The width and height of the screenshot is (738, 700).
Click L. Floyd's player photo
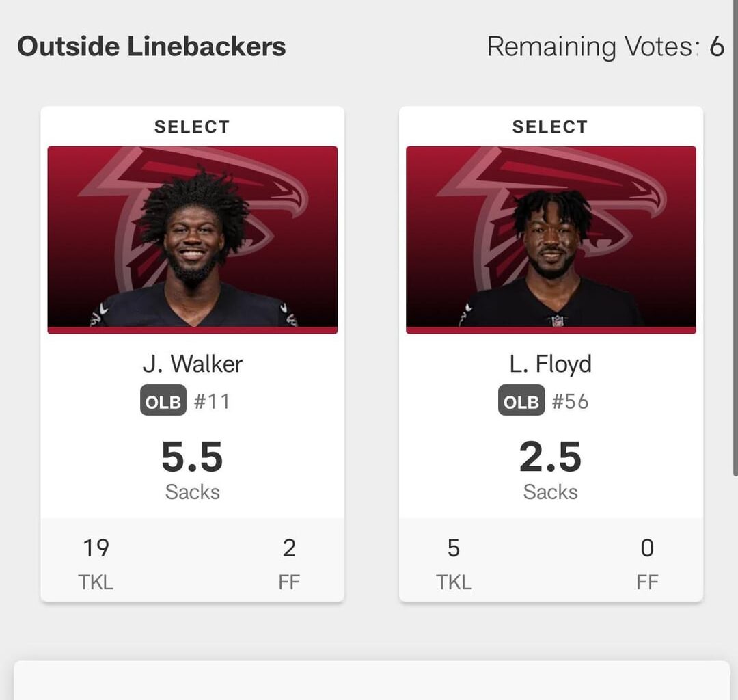(x=550, y=239)
